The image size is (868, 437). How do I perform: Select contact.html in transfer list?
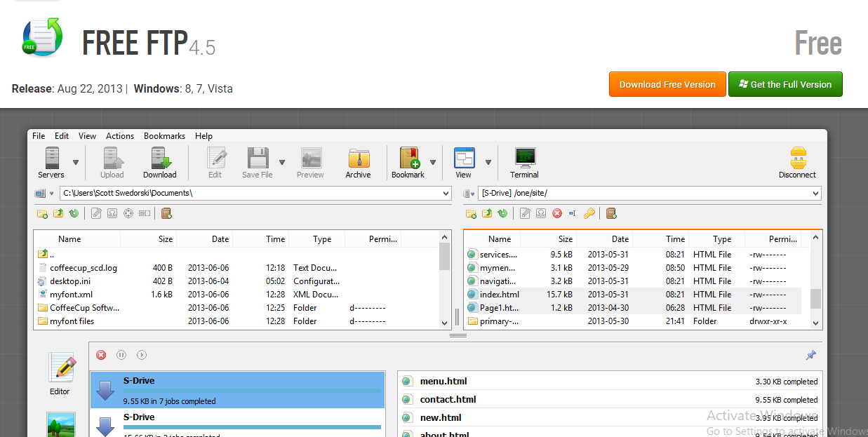(448, 400)
